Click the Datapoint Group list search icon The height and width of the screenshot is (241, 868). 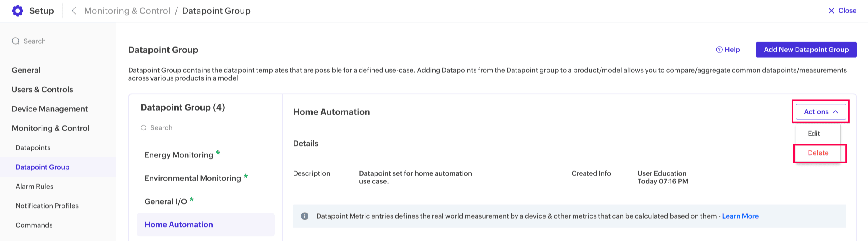tap(143, 128)
